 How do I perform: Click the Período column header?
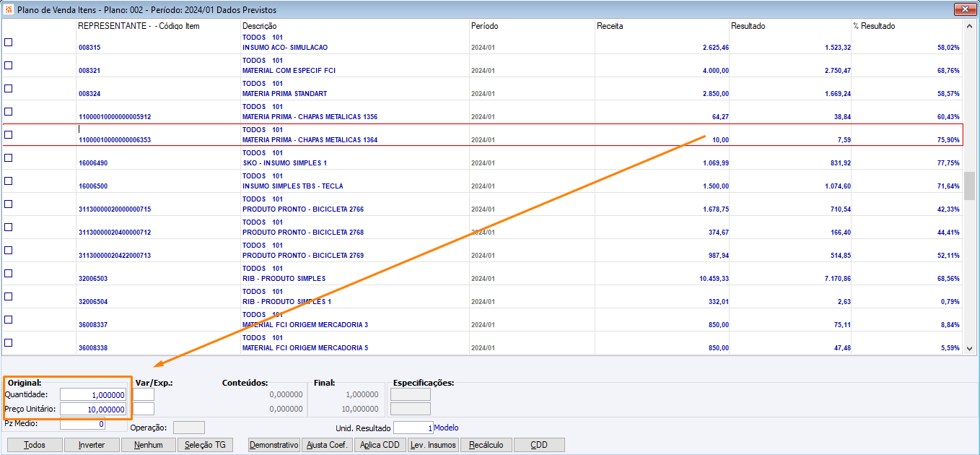[x=485, y=26]
